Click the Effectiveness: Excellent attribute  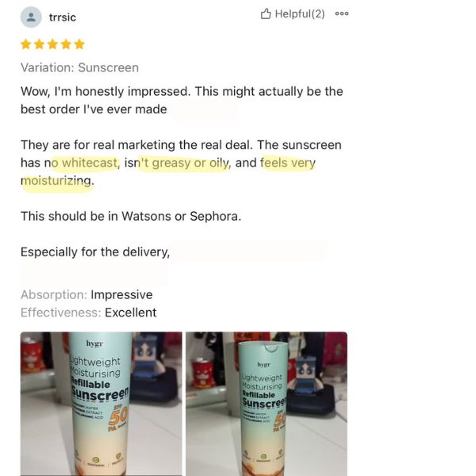[x=88, y=313]
